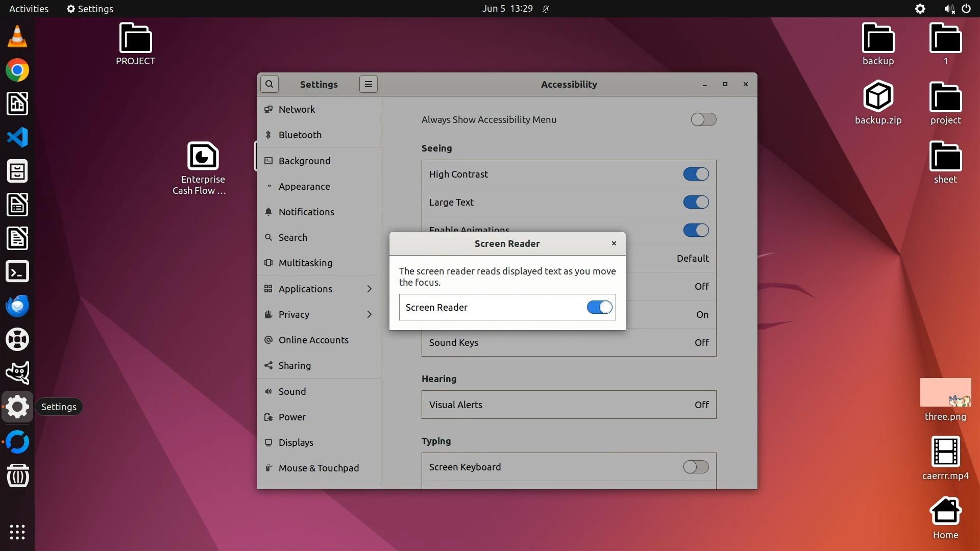This screenshot has width=980, height=551.
Task: Expand the Privacy submenu chevron
Action: tap(370, 314)
